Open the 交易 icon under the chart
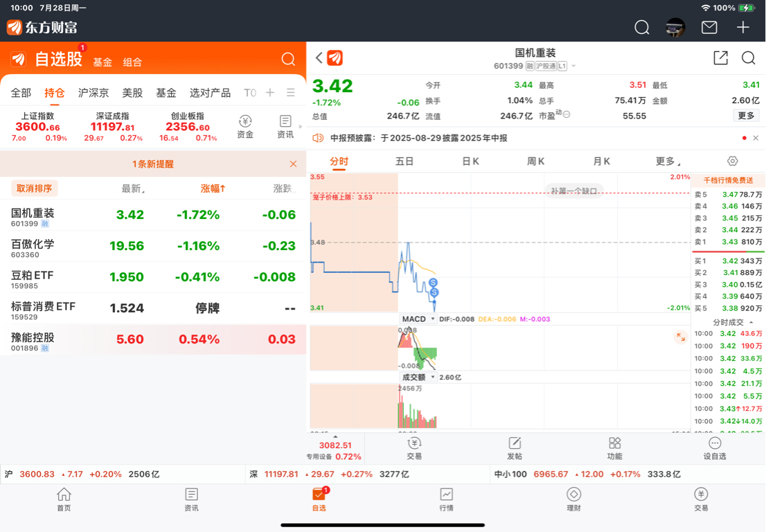The height and width of the screenshot is (532, 766). (414, 448)
